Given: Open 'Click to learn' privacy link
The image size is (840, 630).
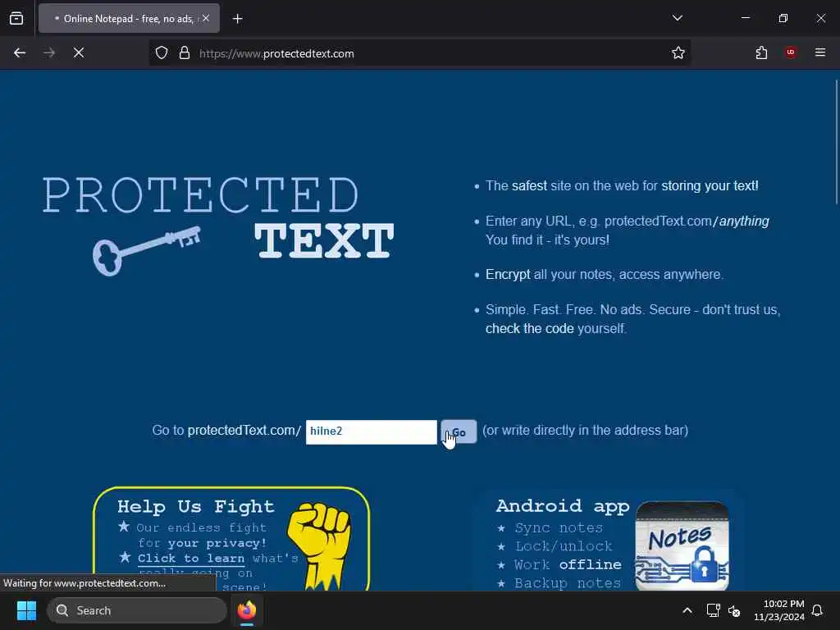Looking at the screenshot, I should tap(190, 558).
